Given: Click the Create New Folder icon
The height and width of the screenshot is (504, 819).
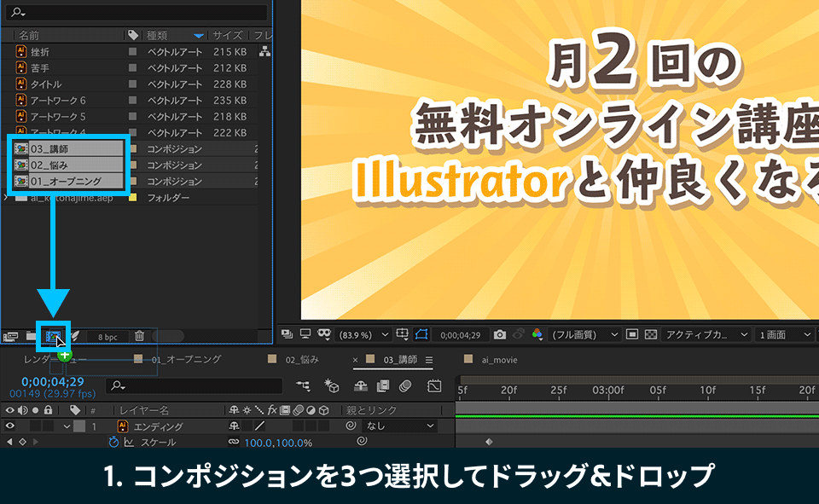Looking at the screenshot, I should click(31, 337).
